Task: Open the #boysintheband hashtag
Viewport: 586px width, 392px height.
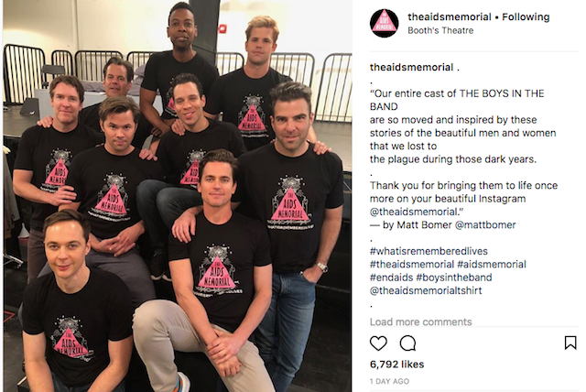Action: [x=454, y=278]
